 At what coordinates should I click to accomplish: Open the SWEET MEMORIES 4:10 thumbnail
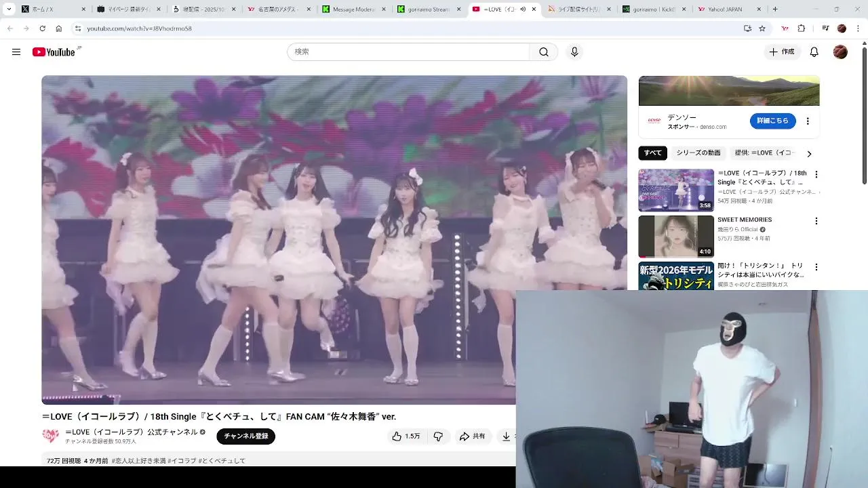(x=676, y=237)
